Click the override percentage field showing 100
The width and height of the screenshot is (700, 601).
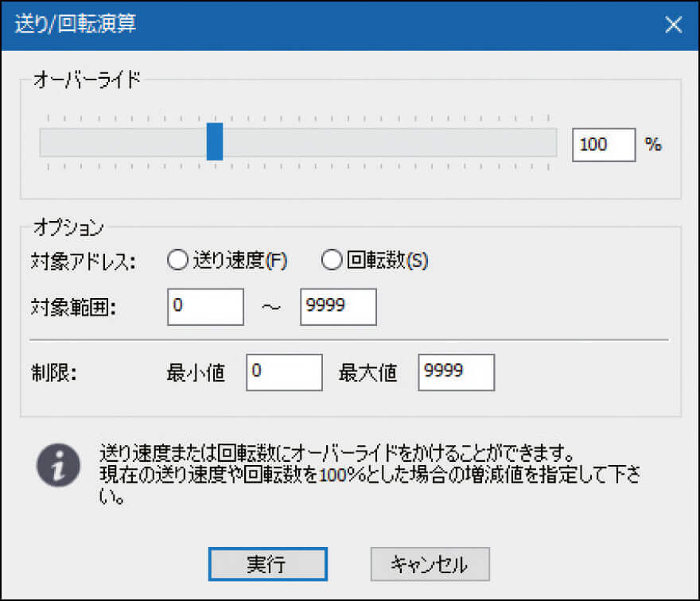[x=603, y=145]
